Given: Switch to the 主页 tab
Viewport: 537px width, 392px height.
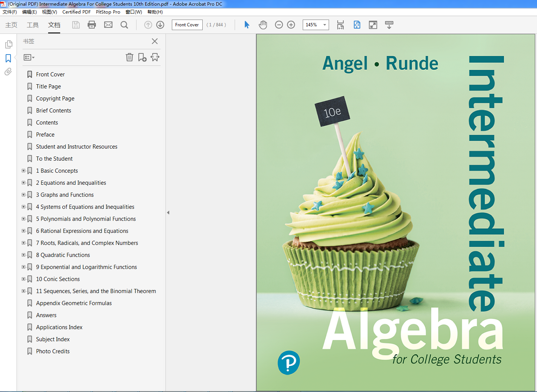Looking at the screenshot, I should (x=11, y=25).
